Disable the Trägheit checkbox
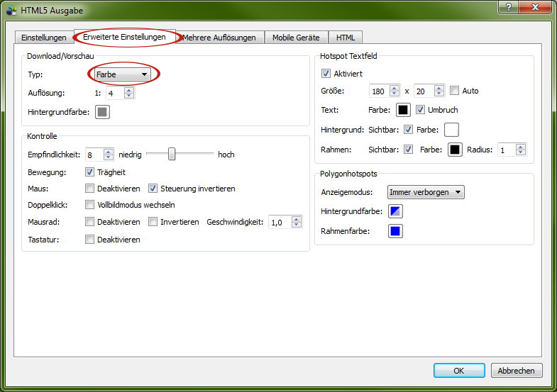 [90, 172]
